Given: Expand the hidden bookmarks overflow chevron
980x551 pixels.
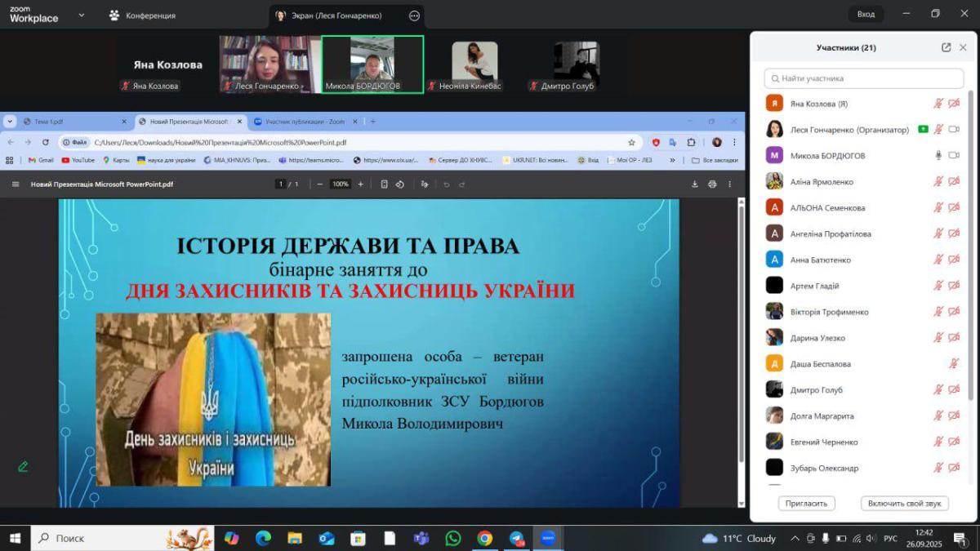Looking at the screenshot, I should [672, 160].
